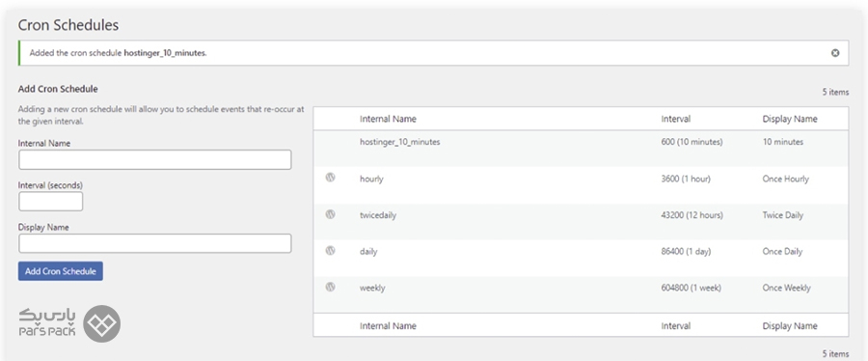
Task: Click the top Display Name column header
Action: point(790,119)
